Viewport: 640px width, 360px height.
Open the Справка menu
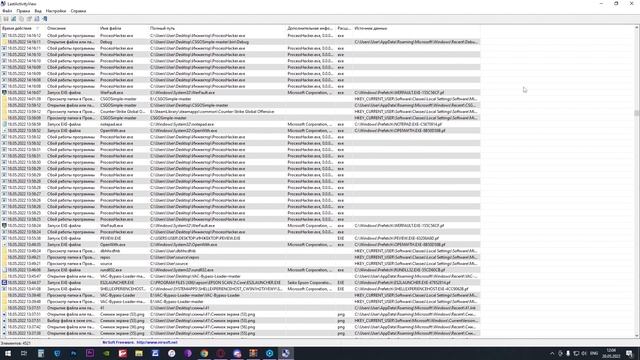point(78,11)
